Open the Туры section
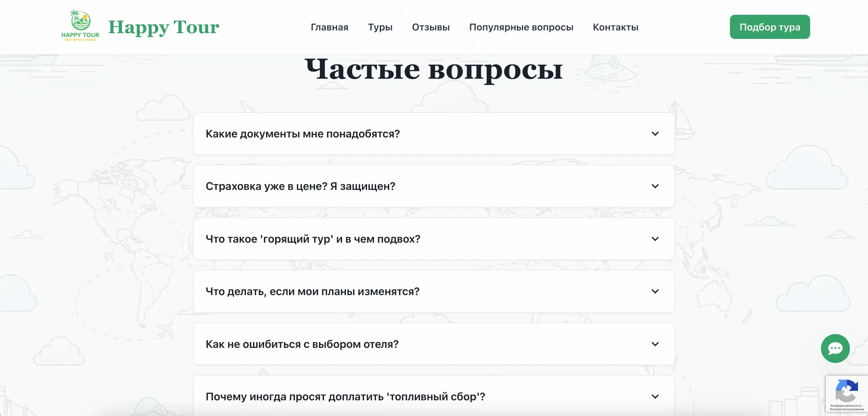Viewport: 868px width, 416px height. point(380,27)
